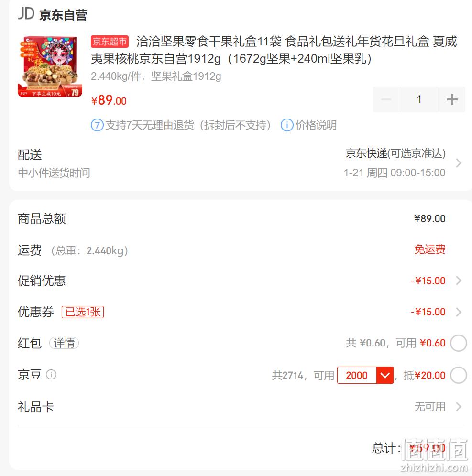Expand the 礼品卡 gift card chevron
The height and width of the screenshot is (476, 472).
459,407
